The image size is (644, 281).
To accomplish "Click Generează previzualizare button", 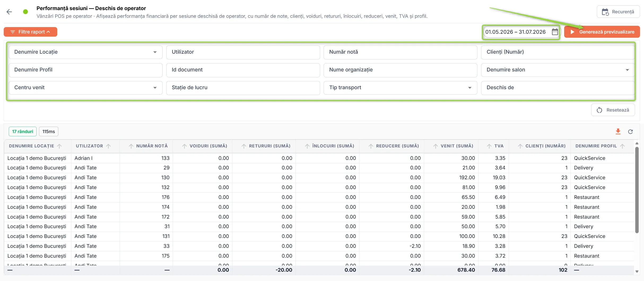I will (602, 32).
